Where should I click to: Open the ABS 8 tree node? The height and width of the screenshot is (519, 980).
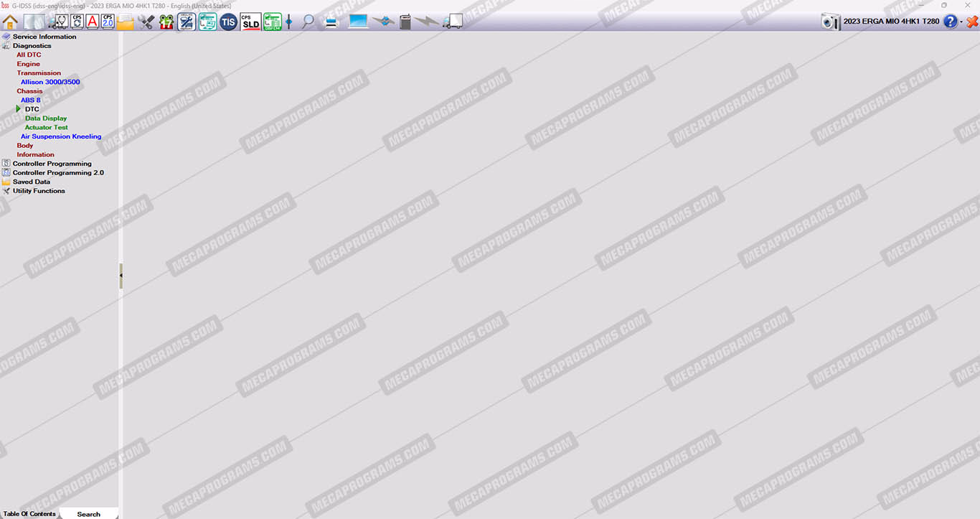pos(31,100)
